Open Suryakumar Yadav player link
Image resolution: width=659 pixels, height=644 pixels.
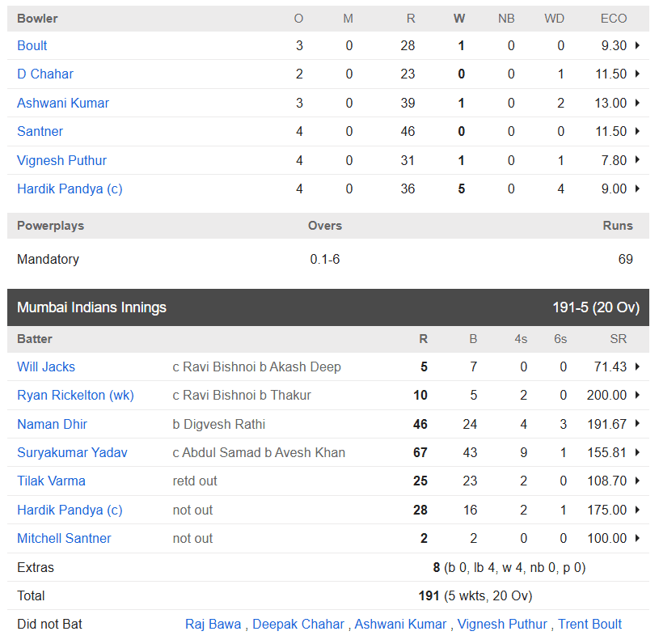[72, 452]
